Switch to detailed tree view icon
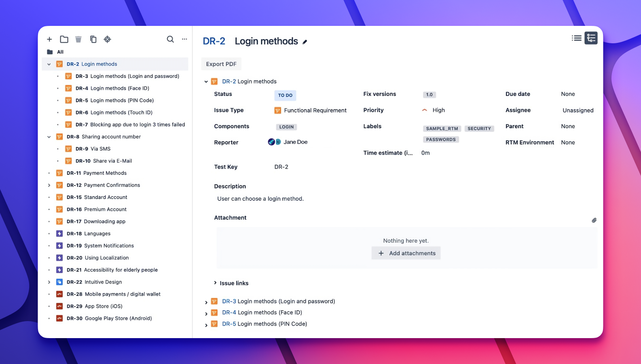 tap(591, 38)
